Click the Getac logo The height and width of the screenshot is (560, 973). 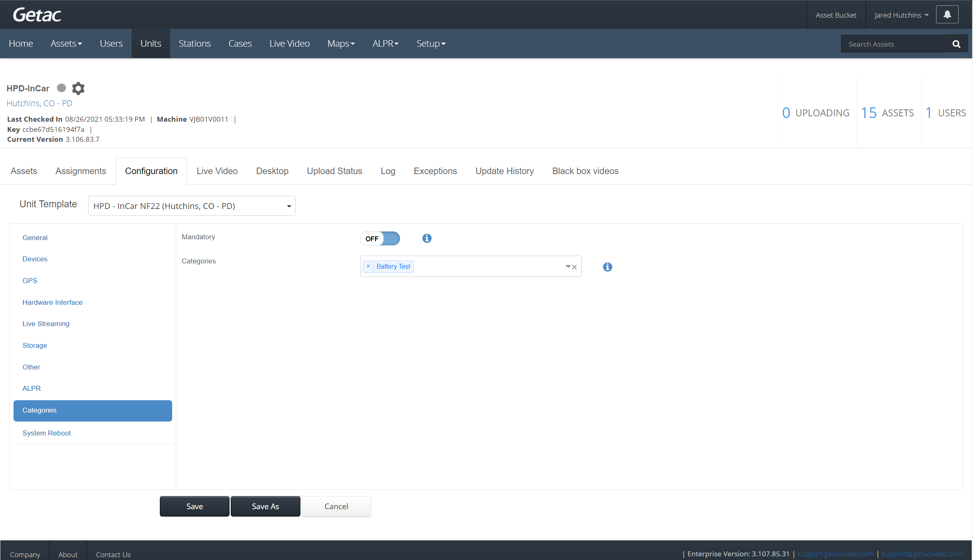37,15
